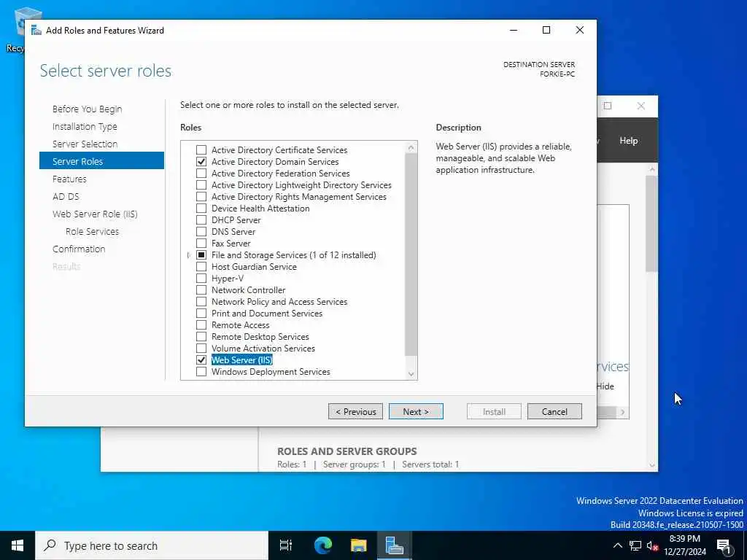Open Help menu in Server Manager
747x560 pixels.
pos(628,141)
